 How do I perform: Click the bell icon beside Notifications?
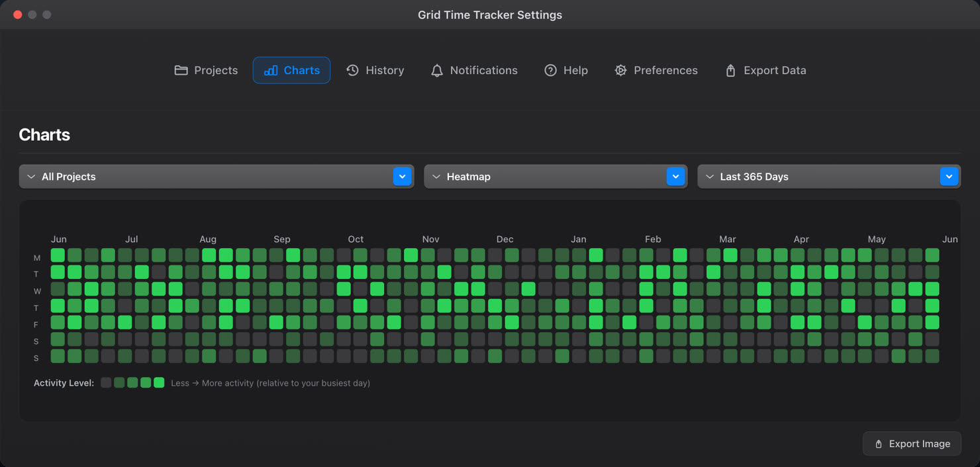[x=437, y=70]
